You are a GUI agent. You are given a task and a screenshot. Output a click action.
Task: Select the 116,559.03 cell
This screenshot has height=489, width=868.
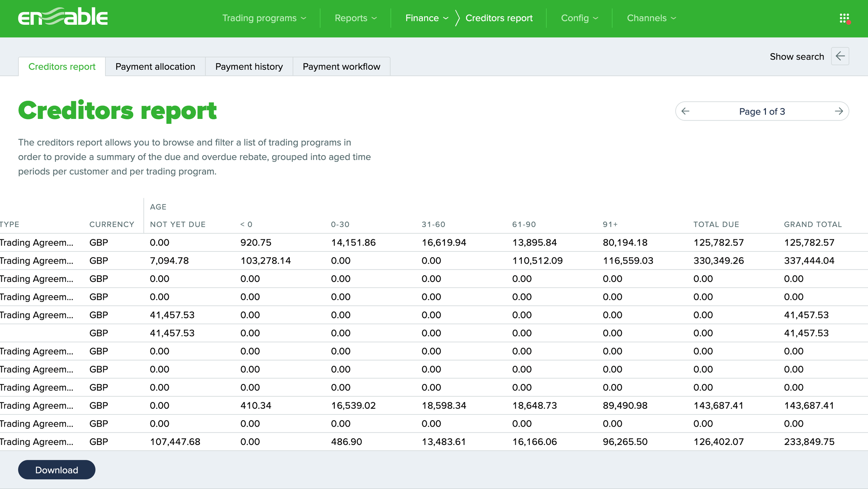(x=628, y=261)
